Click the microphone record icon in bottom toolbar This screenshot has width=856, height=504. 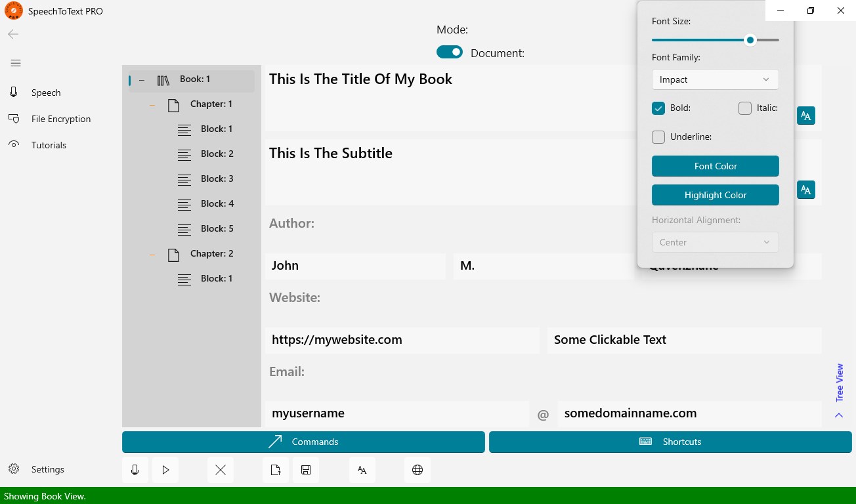[x=135, y=470]
